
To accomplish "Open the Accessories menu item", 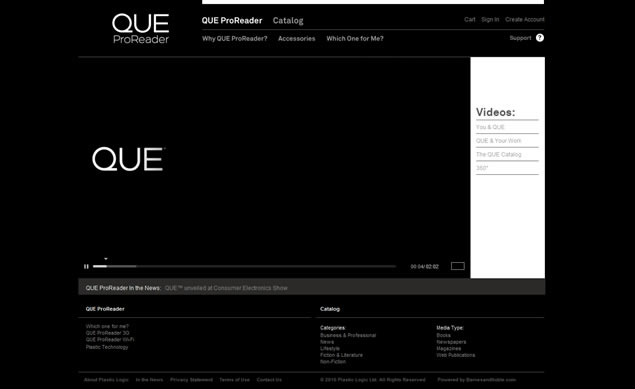I will click(x=296, y=38).
